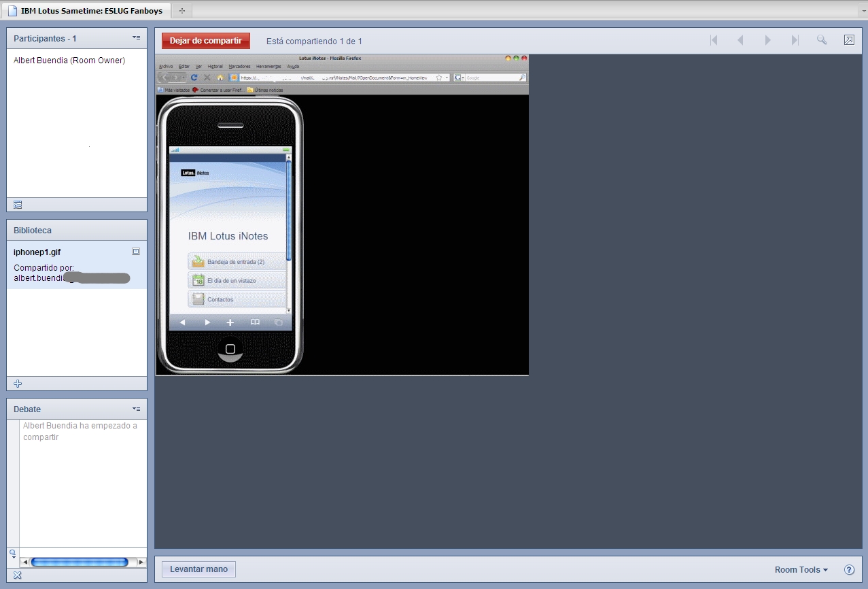Click the iPhone home button
This screenshot has width=868, height=589.
[230, 349]
